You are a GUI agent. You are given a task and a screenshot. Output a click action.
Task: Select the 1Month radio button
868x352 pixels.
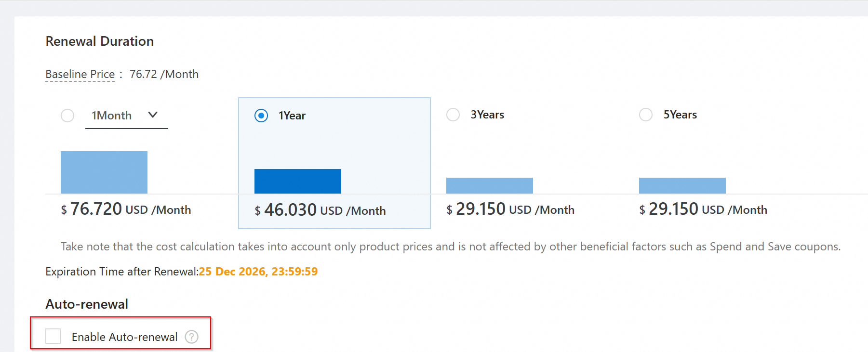(x=67, y=116)
